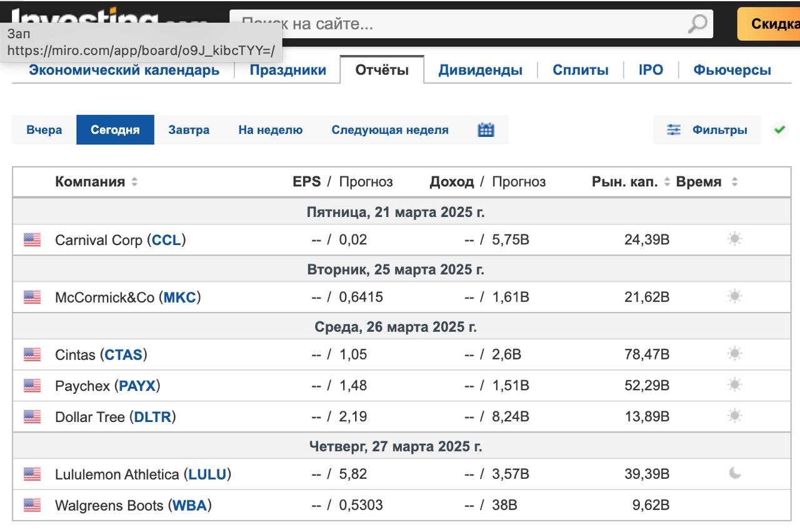The image size is (800, 532).
Task: Open the LULU ticker link
Action: [207, 474]
